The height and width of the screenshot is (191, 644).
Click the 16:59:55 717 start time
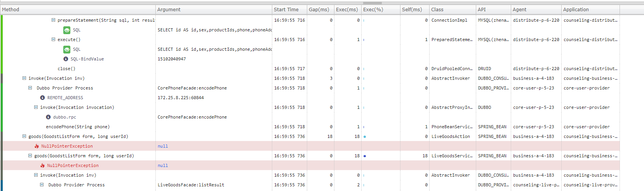[289, 69]
